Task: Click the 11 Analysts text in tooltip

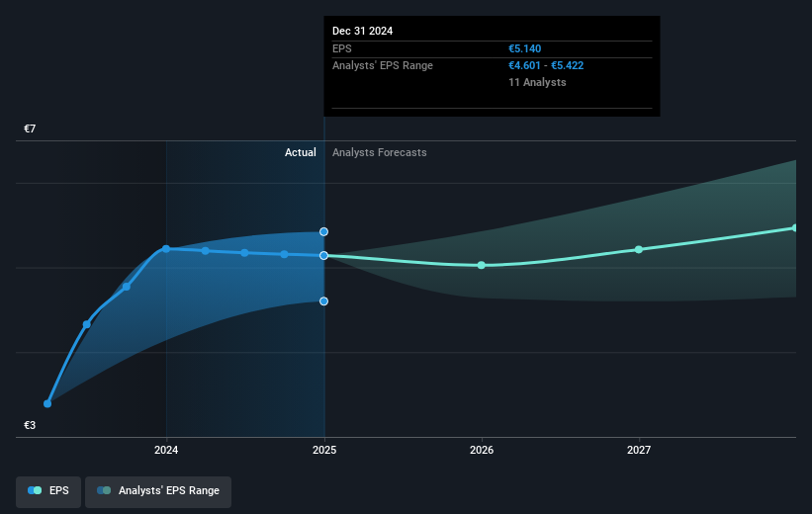Action: pos(537,82)
